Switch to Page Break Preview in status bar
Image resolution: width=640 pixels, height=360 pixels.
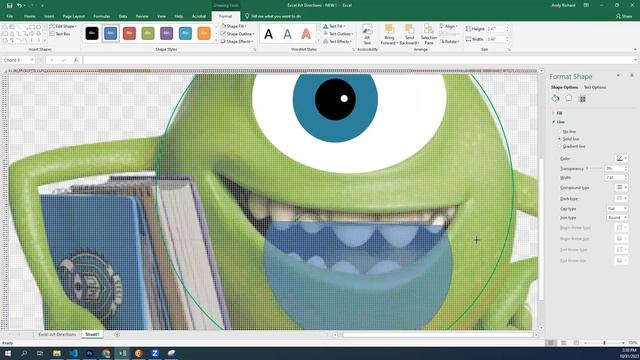[576, 343]
